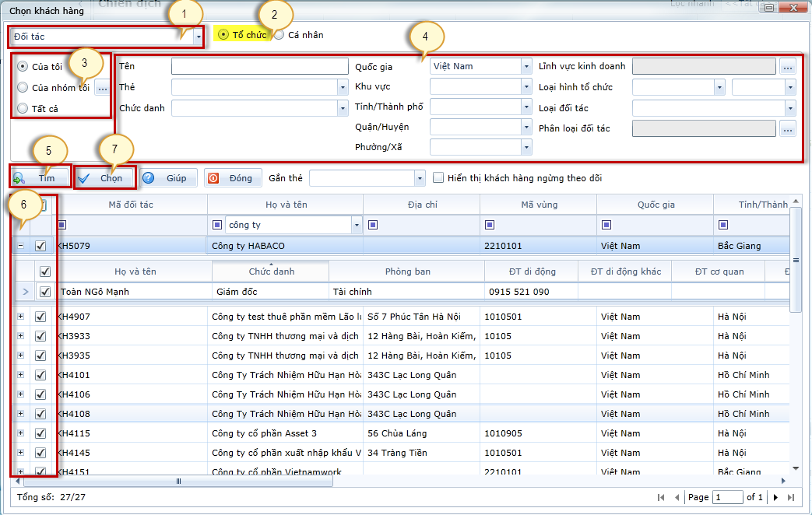Sort by Mã đối tác column header
812x515 pixels.
129,205
